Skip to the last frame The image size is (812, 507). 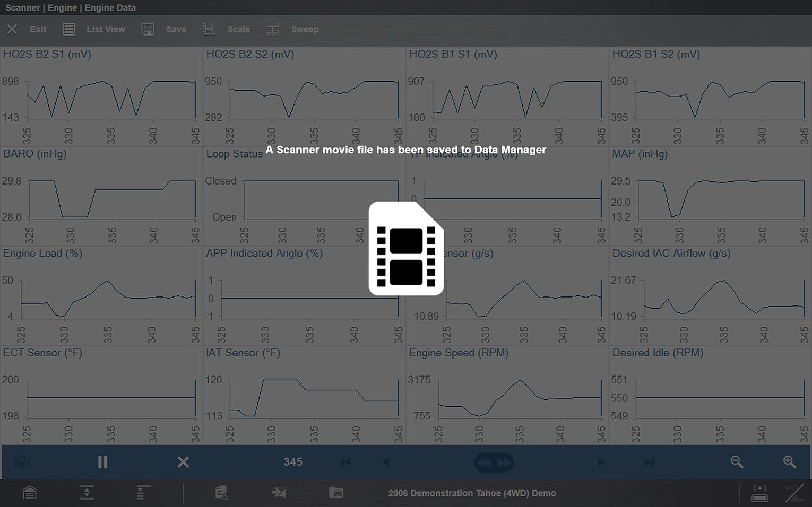(649, 462)
